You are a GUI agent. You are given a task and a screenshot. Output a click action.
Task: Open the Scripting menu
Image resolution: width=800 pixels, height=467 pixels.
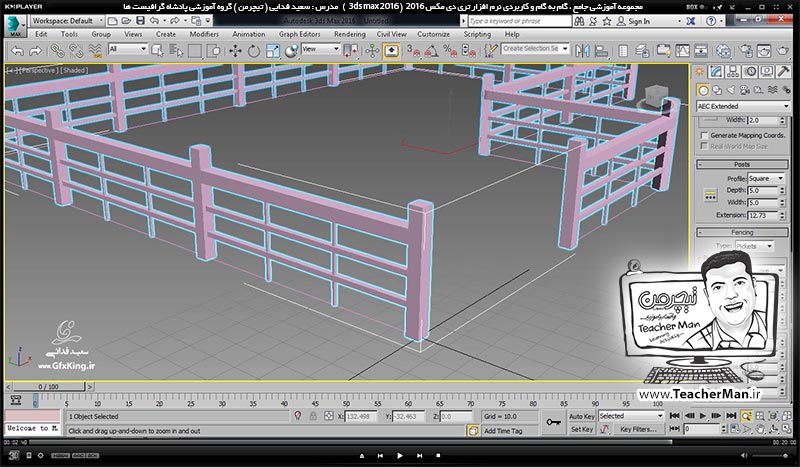(477, 34)
